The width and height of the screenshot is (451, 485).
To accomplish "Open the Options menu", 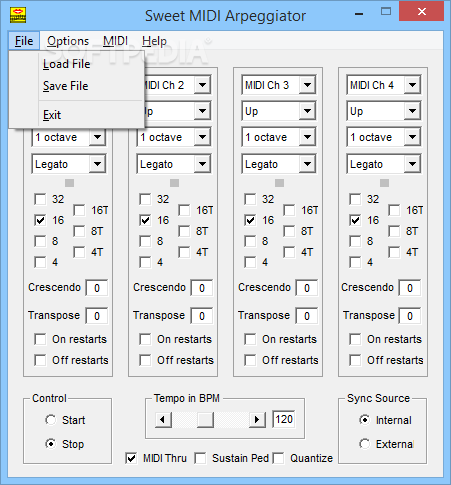I will point(68,41).
